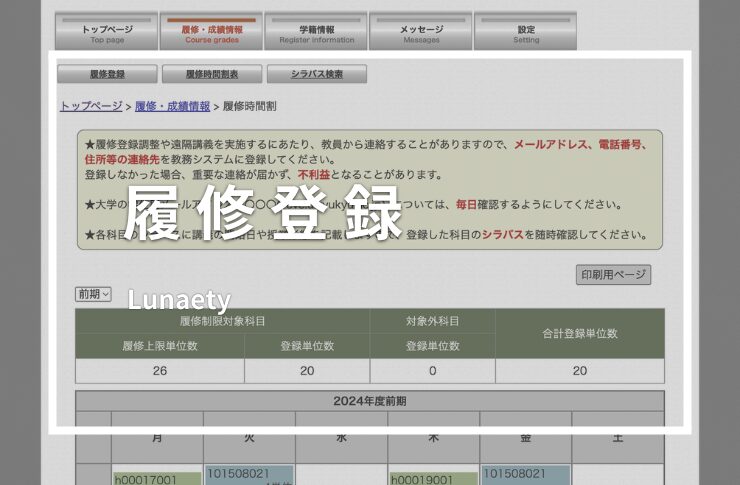This screenshot has height=485, width=740.
Task: Click the h00017001 course cell on Monday
Action: tap(157, 478)
